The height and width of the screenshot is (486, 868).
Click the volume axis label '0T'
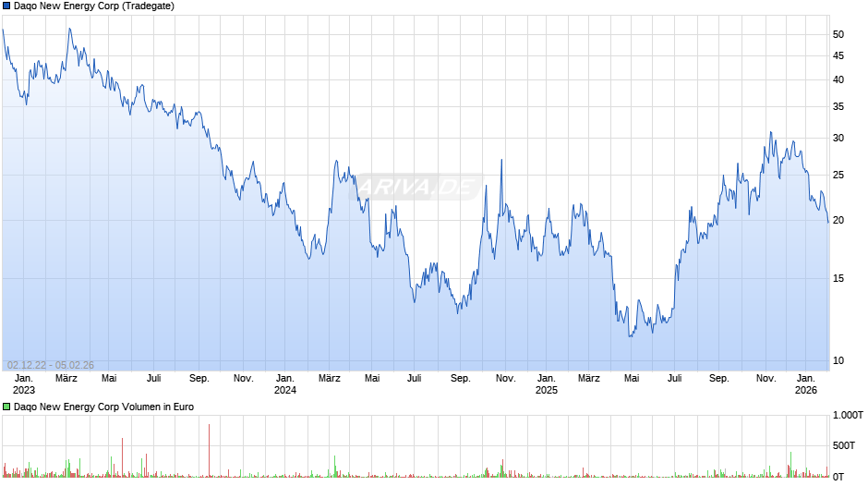click(838, 477)
